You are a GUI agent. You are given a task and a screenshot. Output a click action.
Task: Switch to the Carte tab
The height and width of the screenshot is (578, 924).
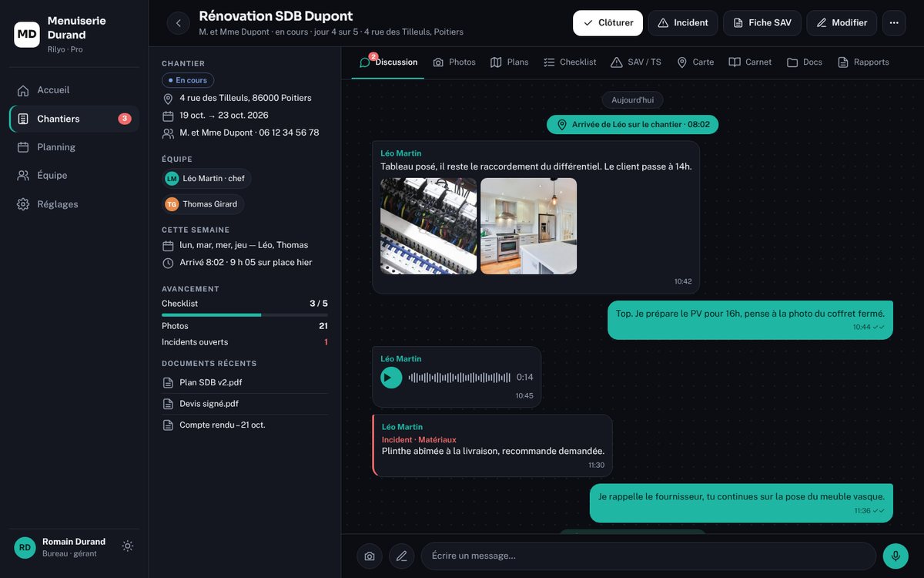point(695,62)
